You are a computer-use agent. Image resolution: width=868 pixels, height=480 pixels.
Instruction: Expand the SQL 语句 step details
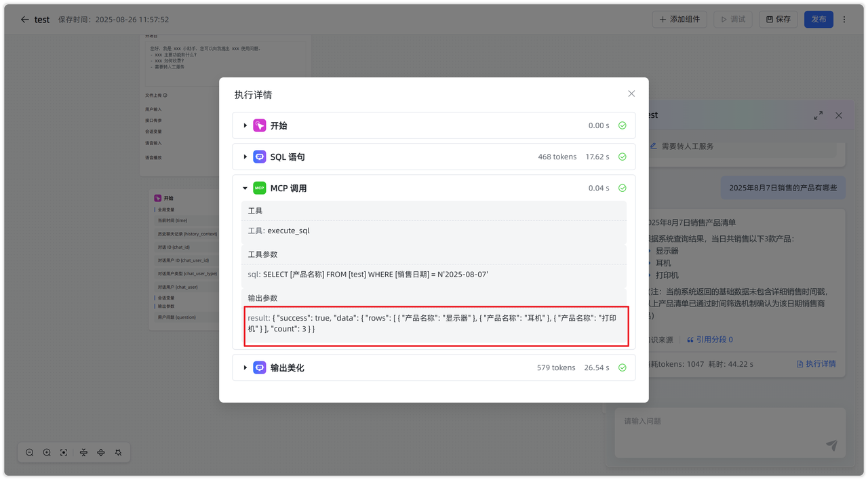245,157
